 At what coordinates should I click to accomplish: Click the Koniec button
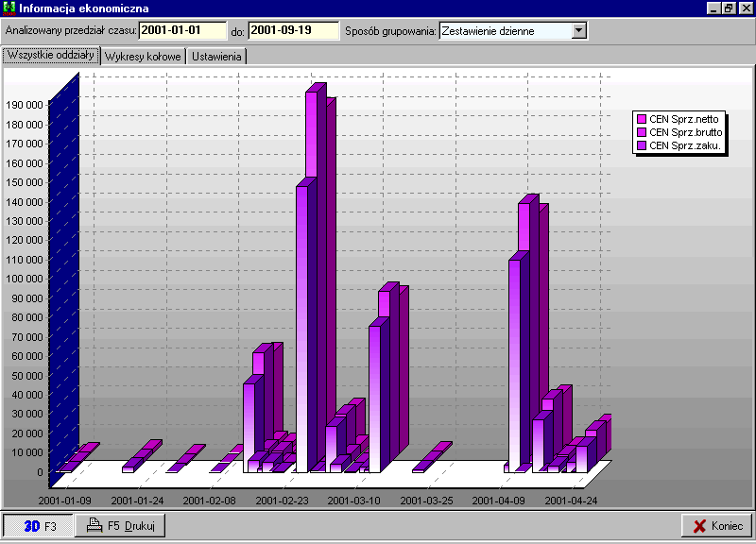pos(716,526)
